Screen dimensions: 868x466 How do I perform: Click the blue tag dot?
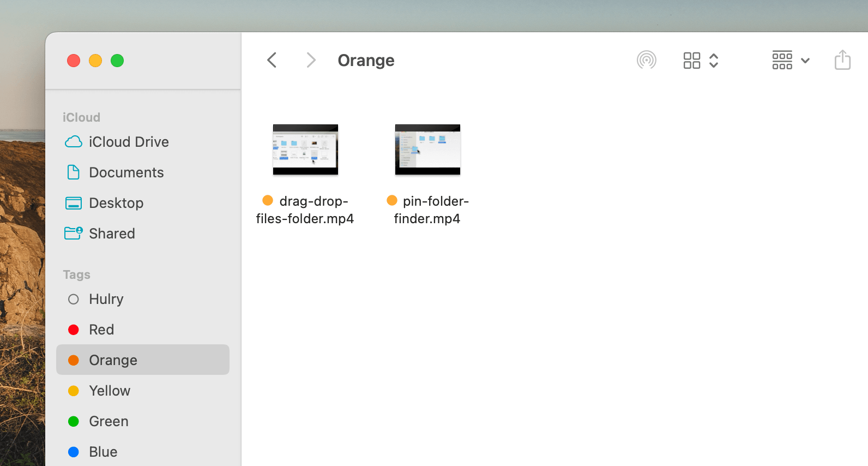click(74, 452)
